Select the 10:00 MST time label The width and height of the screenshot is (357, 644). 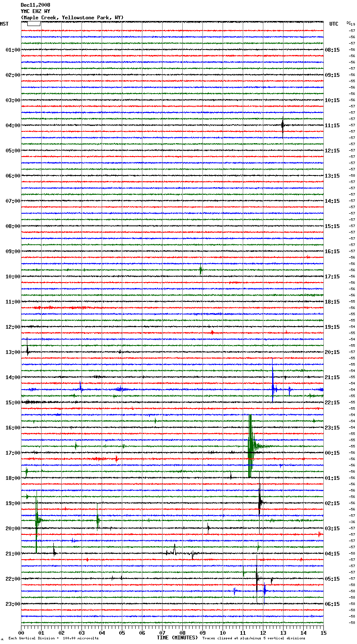click(x=13, y=277)
